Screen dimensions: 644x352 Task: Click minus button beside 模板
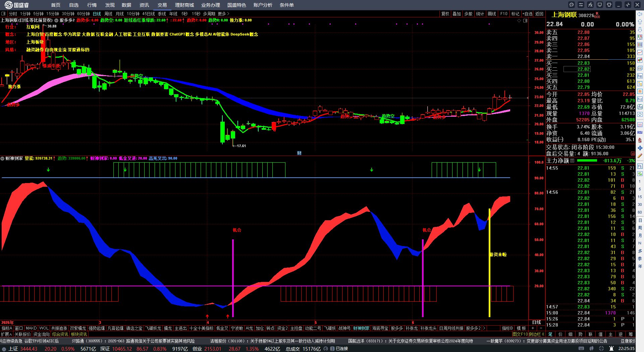(x=541, y=328)
